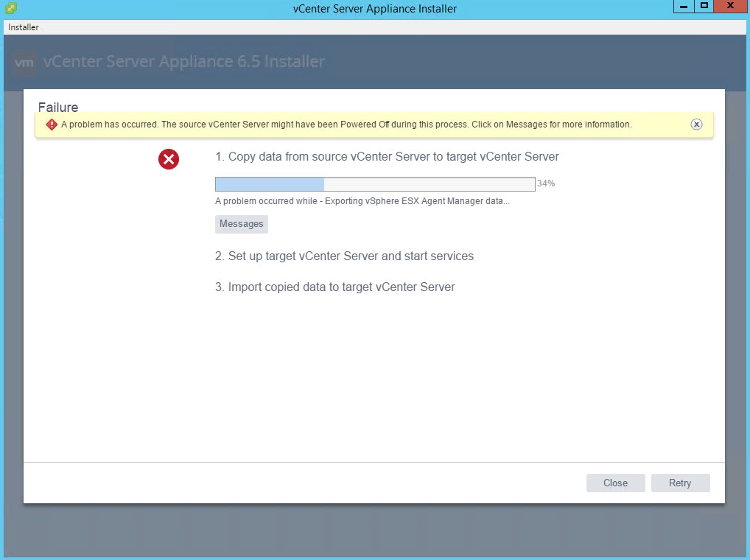
Task: Maximize the installer window
Action: coord(704,7)
